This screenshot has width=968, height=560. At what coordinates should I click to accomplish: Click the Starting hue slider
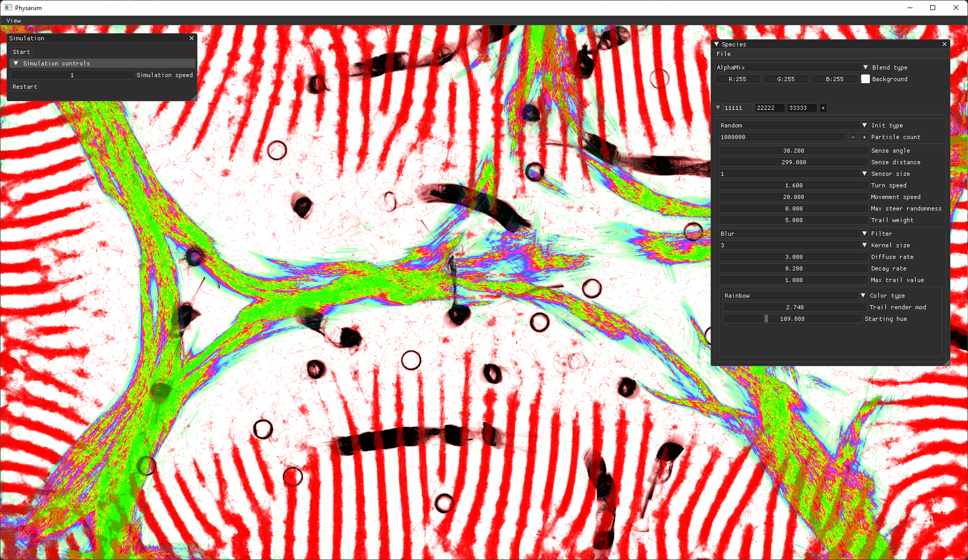point(792,319)
